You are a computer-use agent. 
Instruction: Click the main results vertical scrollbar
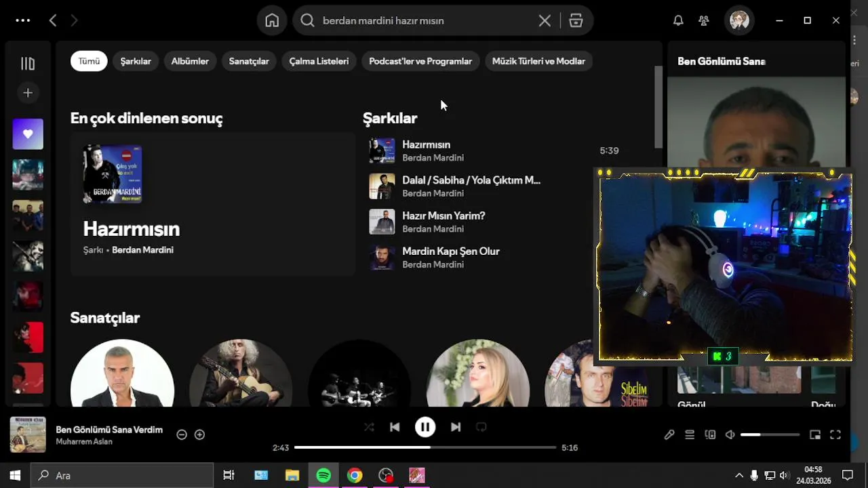coord(658,107)
